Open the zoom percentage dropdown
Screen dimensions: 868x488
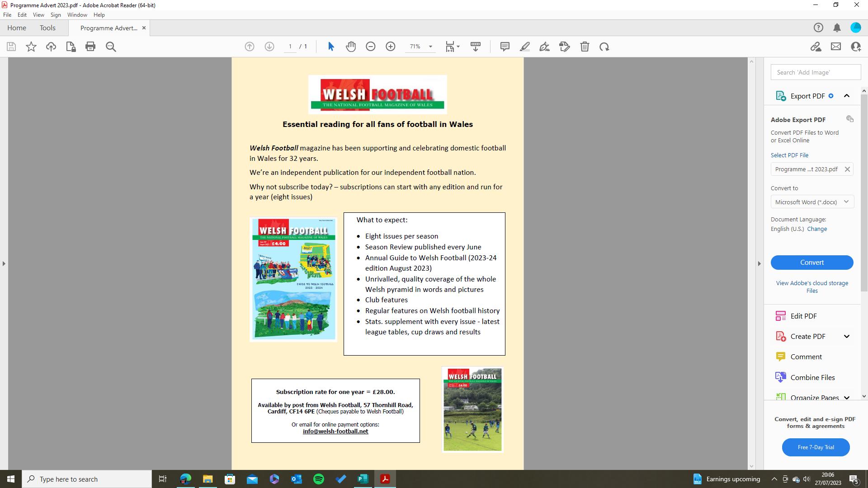point(430,47)
